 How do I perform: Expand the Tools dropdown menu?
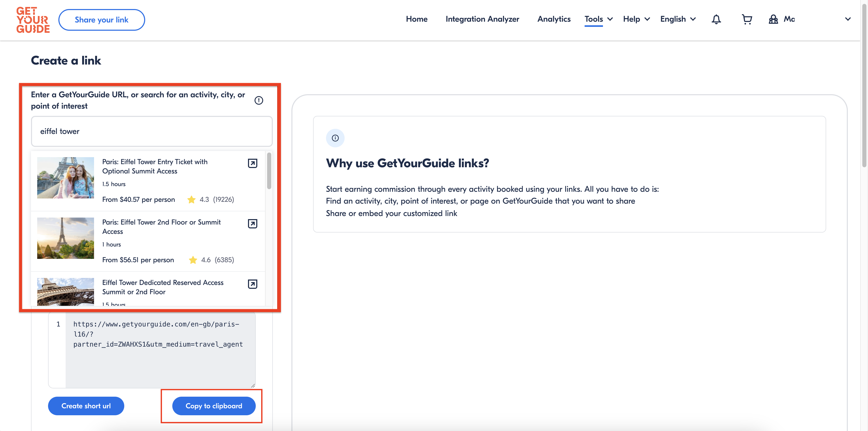[x=599, y=19]
